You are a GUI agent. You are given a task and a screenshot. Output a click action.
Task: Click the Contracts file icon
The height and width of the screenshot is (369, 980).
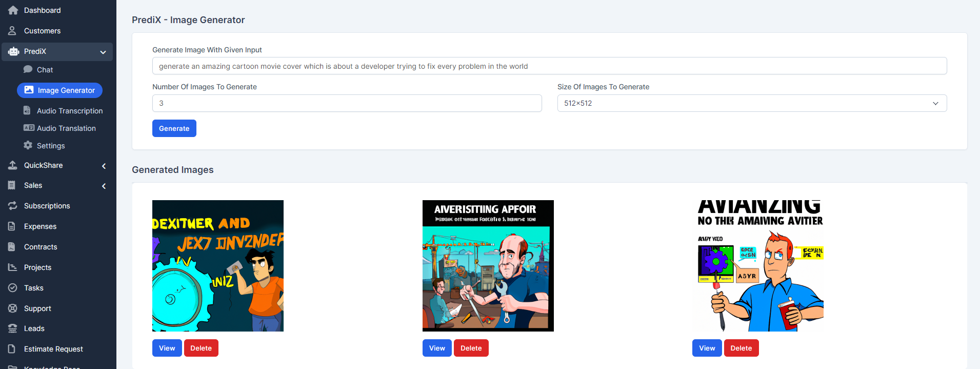(12, 247)
